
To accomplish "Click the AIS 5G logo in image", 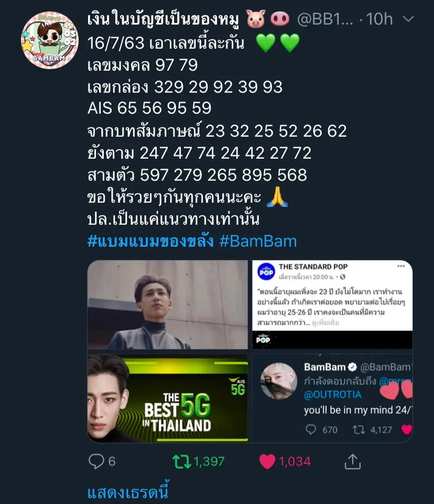I will (237, 387).
